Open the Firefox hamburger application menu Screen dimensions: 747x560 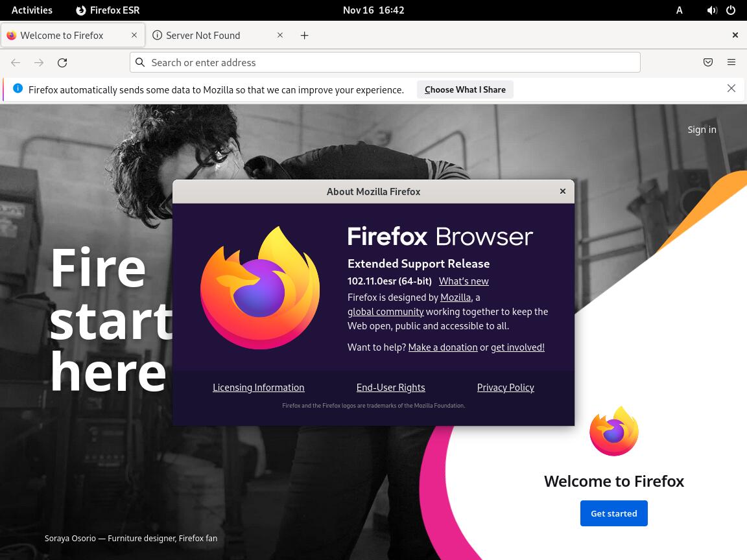click(x=731, y=62)
